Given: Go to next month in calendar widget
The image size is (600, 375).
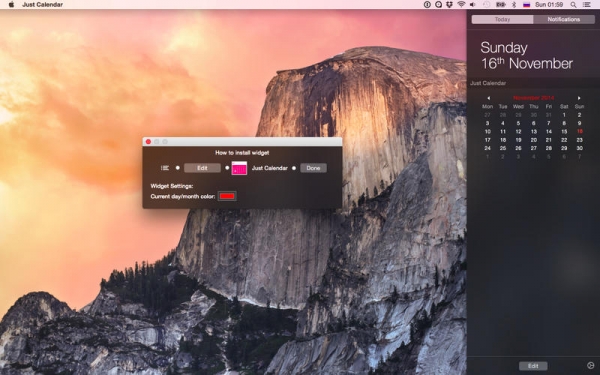Looking at the screenshot, I should click(579, 98).
